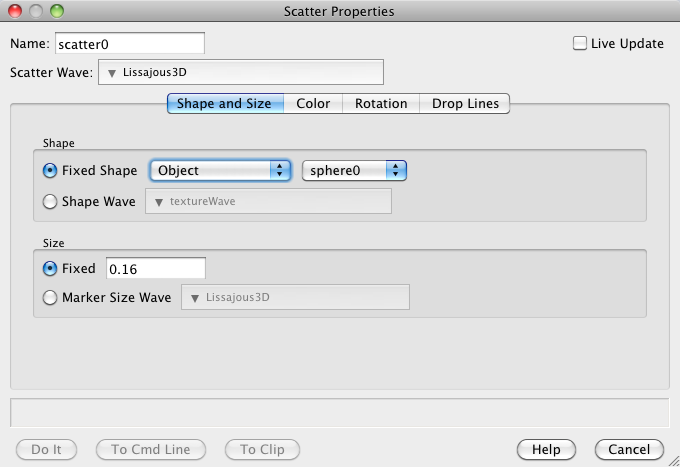Select the Fixed size radio button
This screenshot has width=680, height=467.
click(x=51, y=268)
